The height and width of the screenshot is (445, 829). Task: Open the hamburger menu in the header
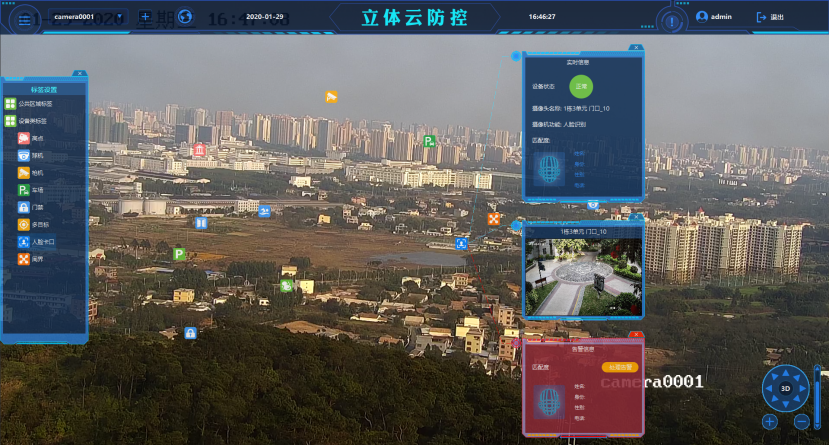point(24,21)
